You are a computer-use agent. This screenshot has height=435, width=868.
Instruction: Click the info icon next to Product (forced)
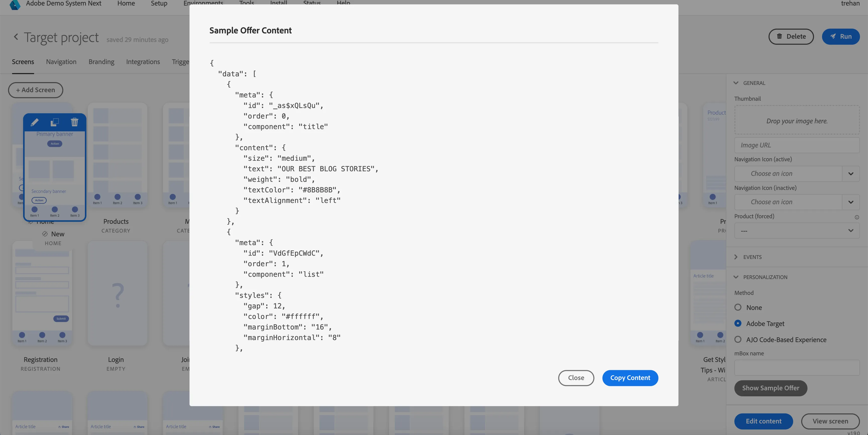click(856, 217)
